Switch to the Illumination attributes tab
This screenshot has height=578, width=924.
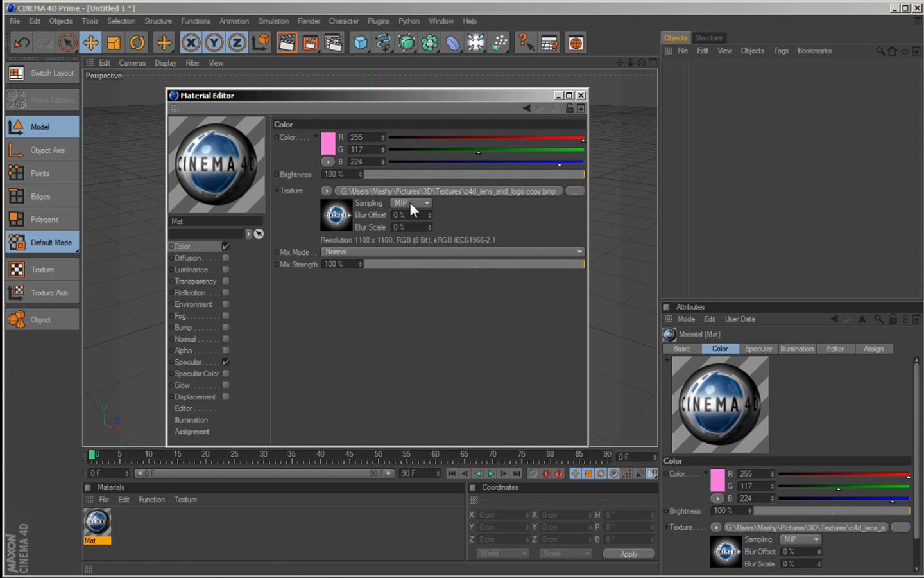click(x=796, y=349)
